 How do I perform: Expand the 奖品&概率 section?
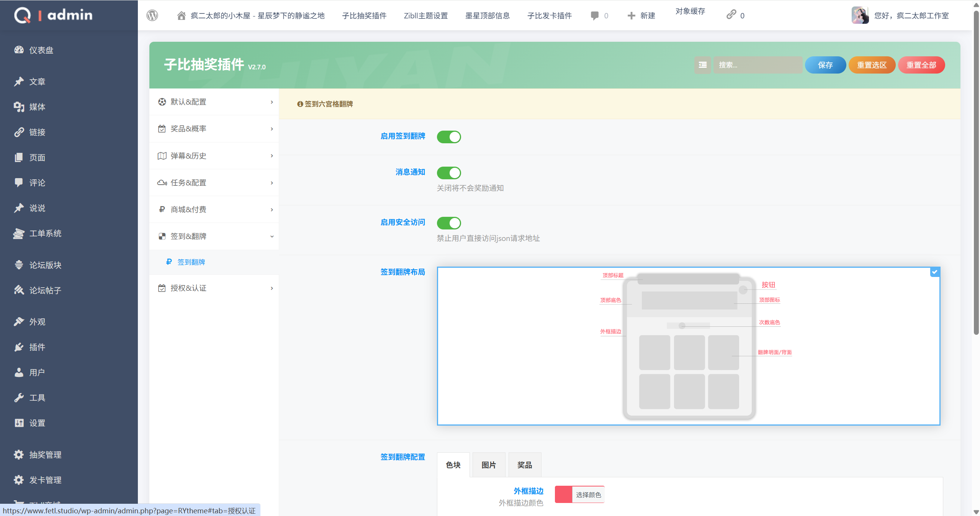(214, 129)
